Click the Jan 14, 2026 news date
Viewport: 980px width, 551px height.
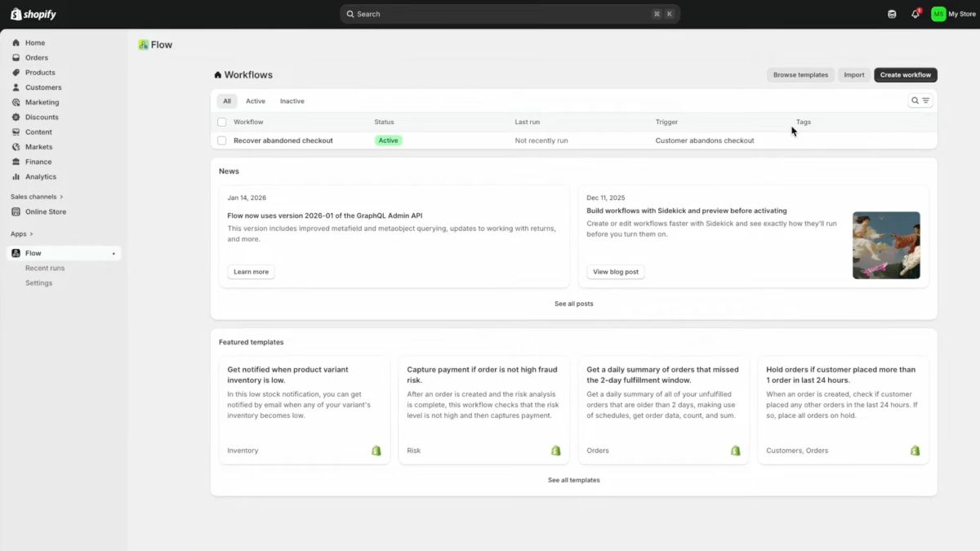pos(247,198)
